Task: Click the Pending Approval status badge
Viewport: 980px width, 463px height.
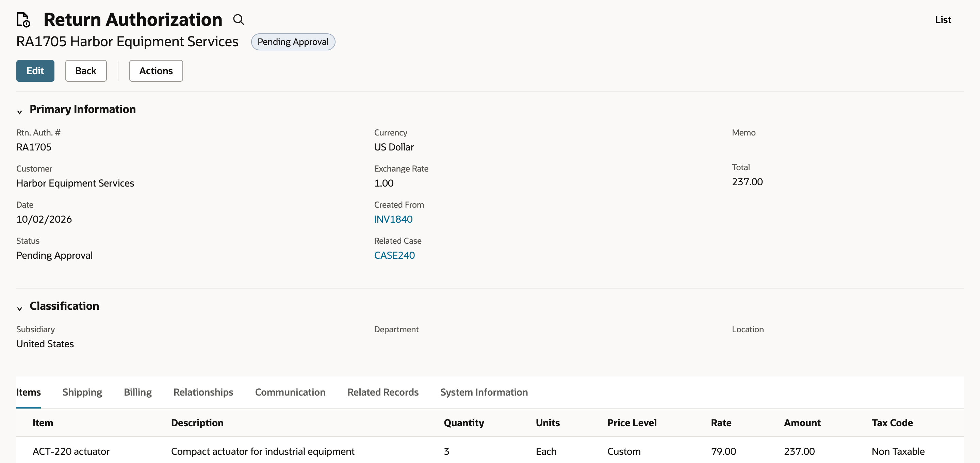Action: tap(293, 42)
